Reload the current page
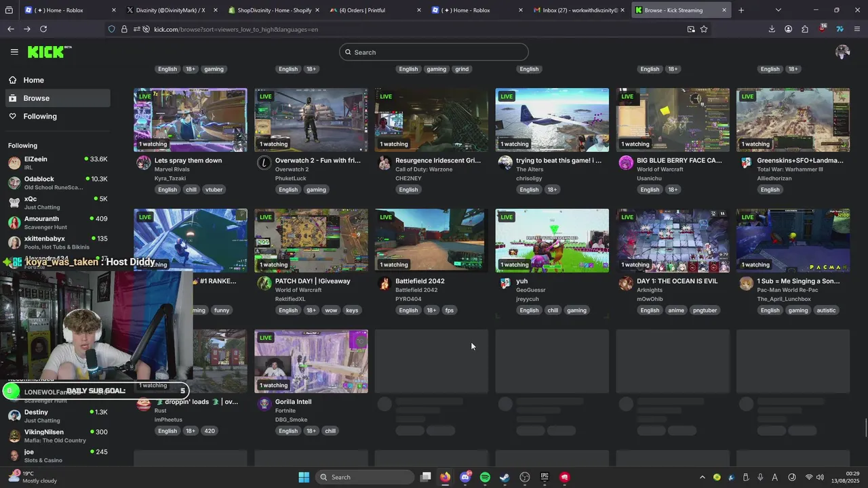Viewport: 868px width, 488px height. (43, 29)
